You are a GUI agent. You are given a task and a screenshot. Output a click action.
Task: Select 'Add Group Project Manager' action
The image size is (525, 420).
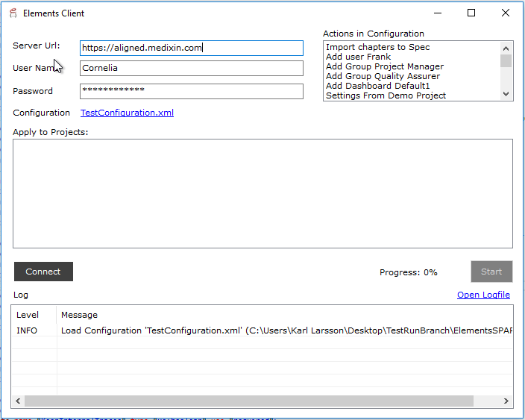point(384,66)
